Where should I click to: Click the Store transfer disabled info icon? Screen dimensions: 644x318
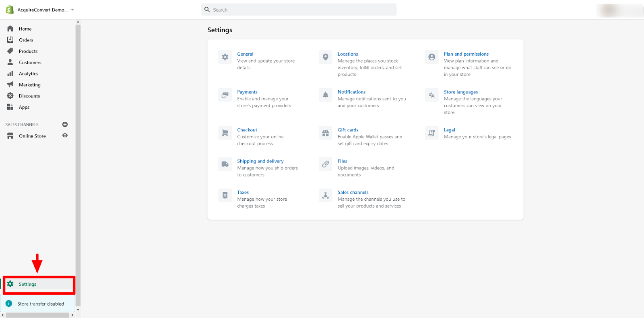9,303
